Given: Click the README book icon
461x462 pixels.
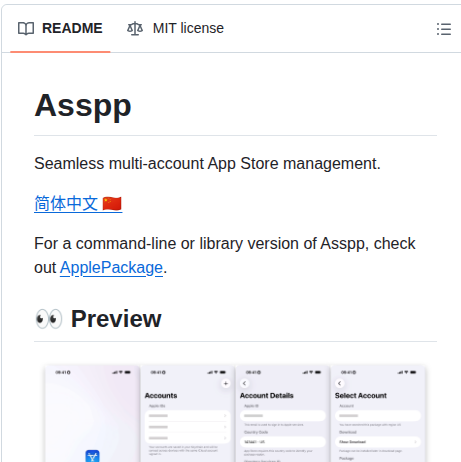Looking at the screenshot, I should tap(26, 29).
